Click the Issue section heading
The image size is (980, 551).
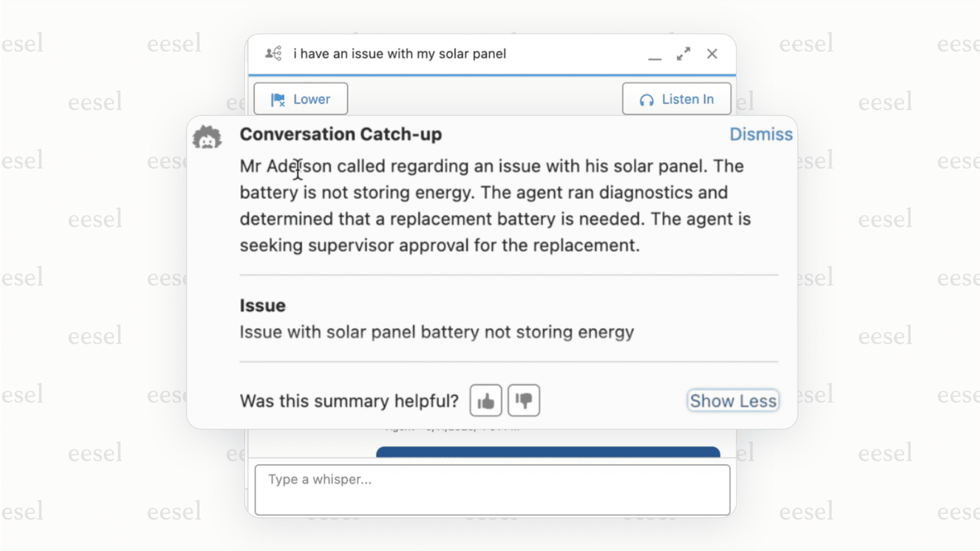[262, 305]
